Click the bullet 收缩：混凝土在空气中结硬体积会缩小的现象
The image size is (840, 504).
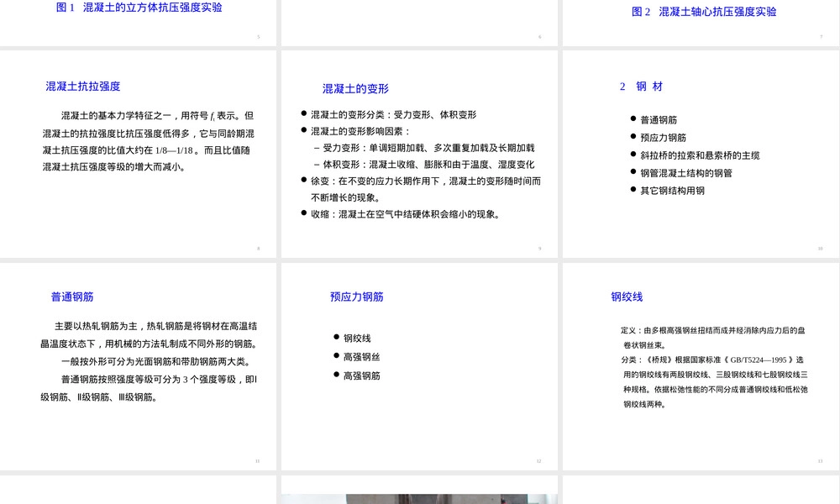pos(406,214)
